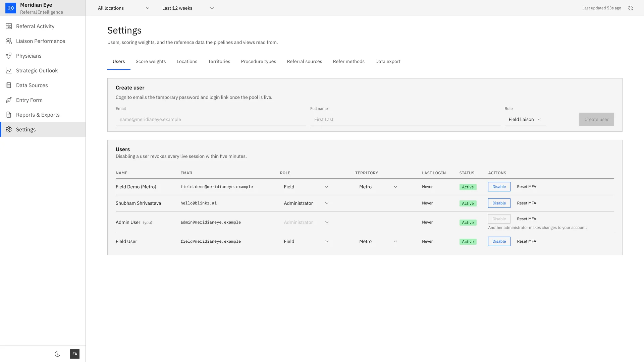Go to Data Sources page
This screenshot has width=644, height=362.
tap(43, 85)
